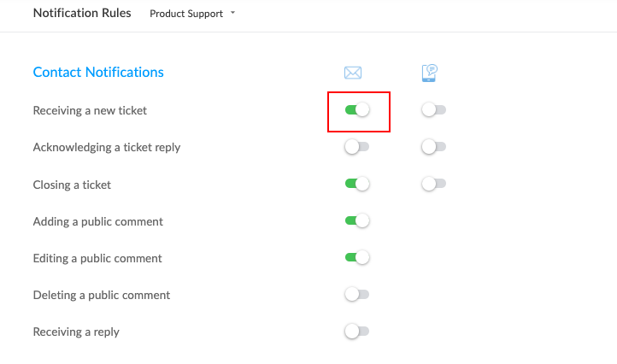Click the email notification column icon
The width and height of the screenshot is (617, 364).
click(353, 73)
